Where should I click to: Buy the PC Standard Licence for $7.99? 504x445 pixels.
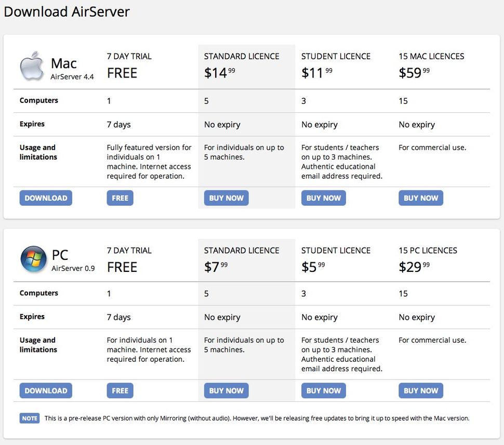[x=226, y=390]
